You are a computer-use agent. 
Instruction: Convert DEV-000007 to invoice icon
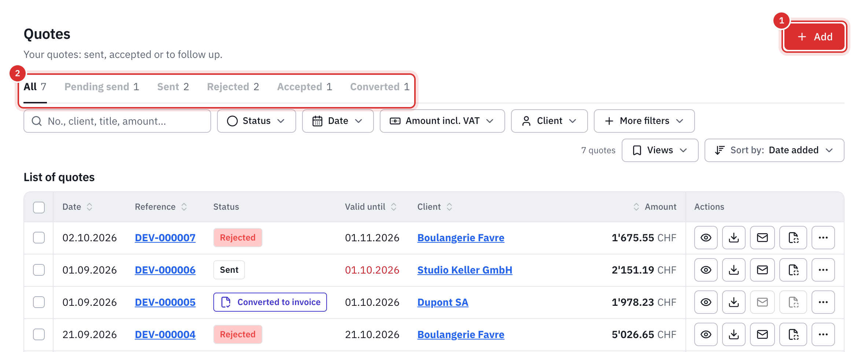coord(793,238)
